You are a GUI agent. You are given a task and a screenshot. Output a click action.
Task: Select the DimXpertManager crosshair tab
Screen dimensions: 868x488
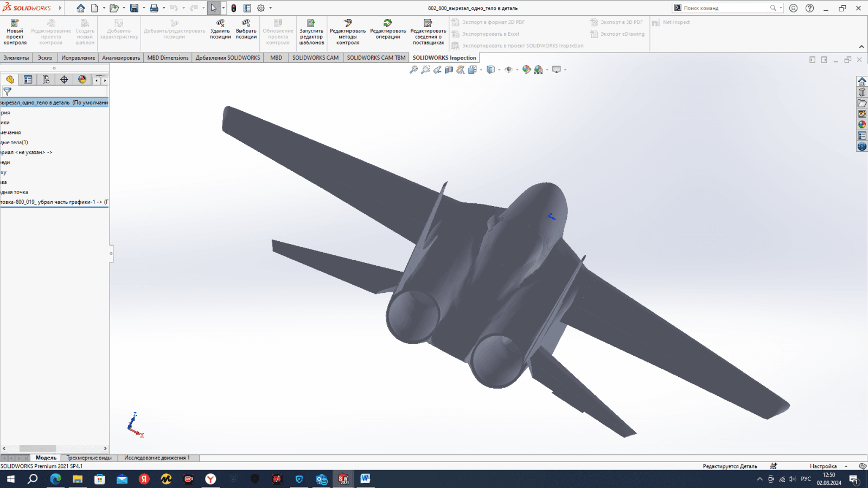point(64,80)
